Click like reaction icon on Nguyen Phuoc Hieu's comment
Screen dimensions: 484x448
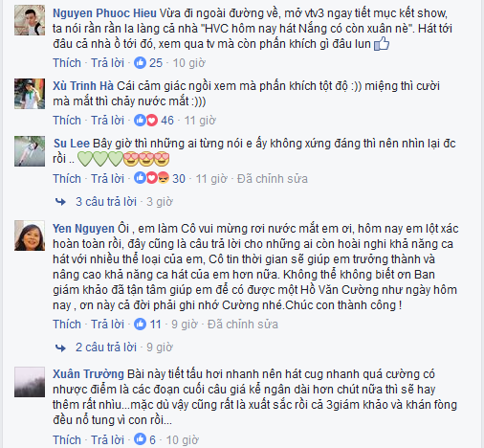(140, 62)
